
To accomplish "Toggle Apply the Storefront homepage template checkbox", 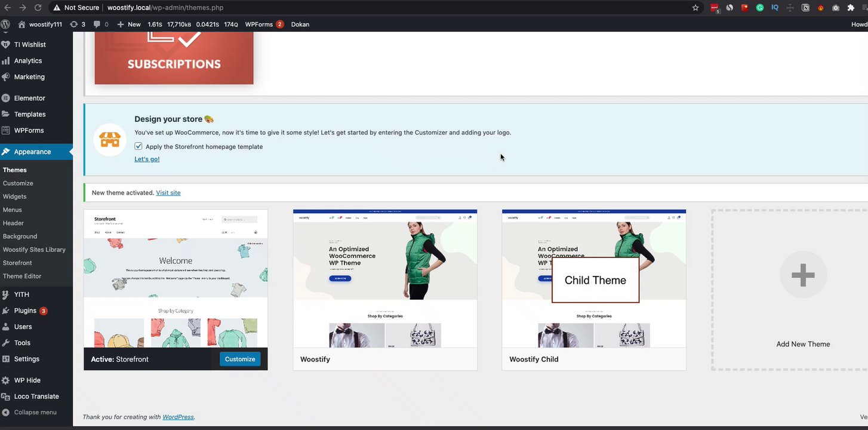I will [x=138, y=146].
